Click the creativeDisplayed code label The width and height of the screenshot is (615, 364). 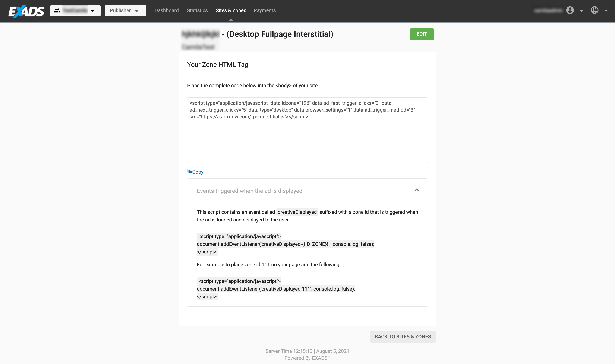click(x=297, y=212)
